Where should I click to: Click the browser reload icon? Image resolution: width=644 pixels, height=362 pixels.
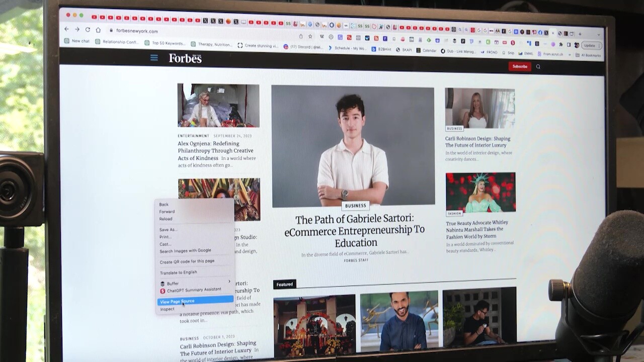pyautogui.click(x=88, y=30)
